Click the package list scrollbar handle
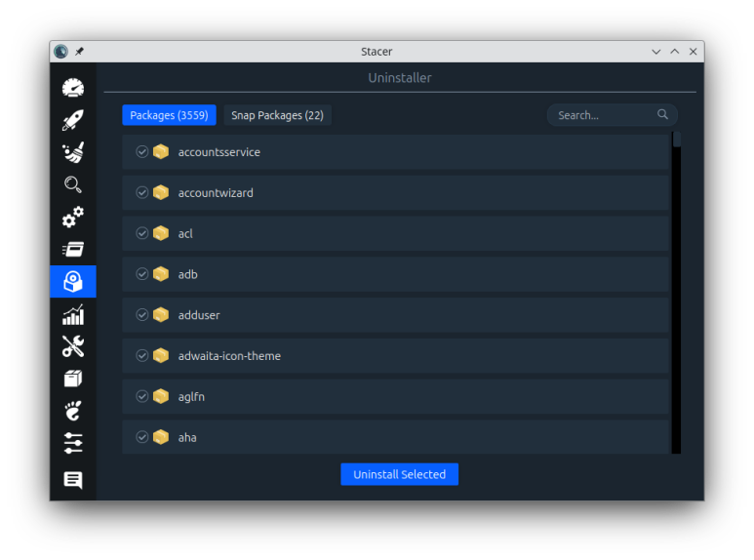 coord(677,140)
